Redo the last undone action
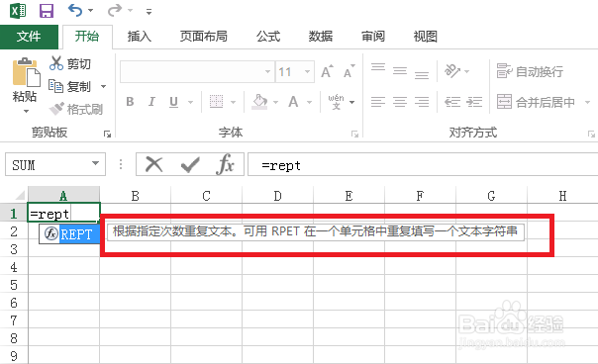This screenshot has width=598, height=364. [115, 10]
